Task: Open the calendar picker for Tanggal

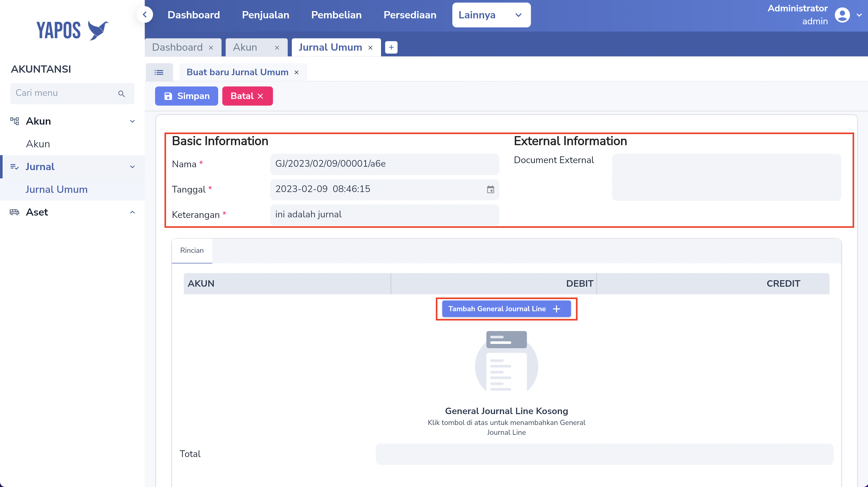Action: [x=490, y=189]
